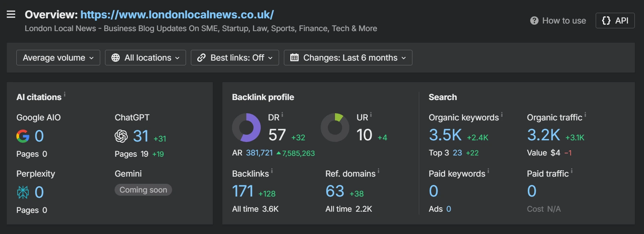Click the Perplexity logo icon
Image resolution: width=644 pixels, height=234 pixels.
[23, 192]
